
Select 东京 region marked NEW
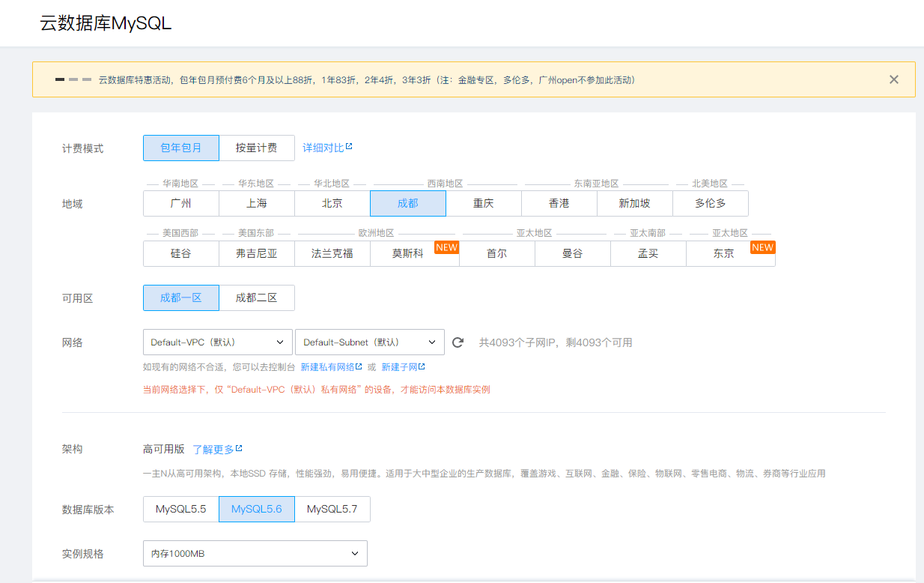click(723, 253)
